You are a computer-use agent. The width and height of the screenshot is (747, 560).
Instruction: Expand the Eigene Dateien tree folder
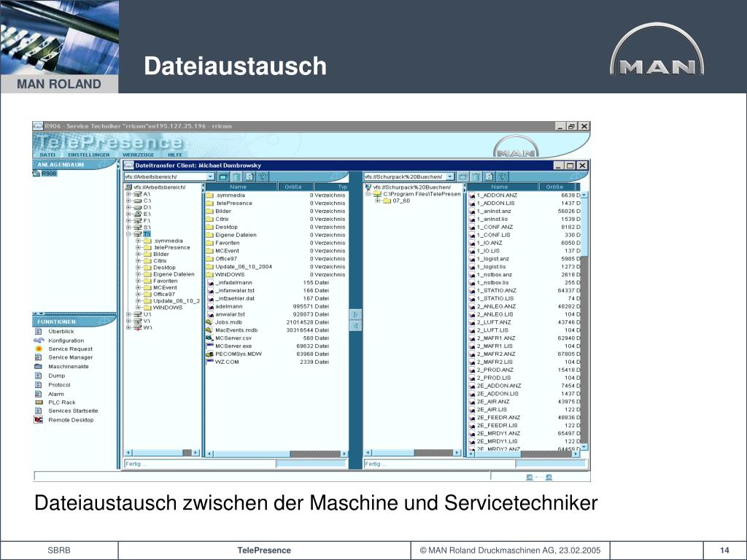point(138,274)
